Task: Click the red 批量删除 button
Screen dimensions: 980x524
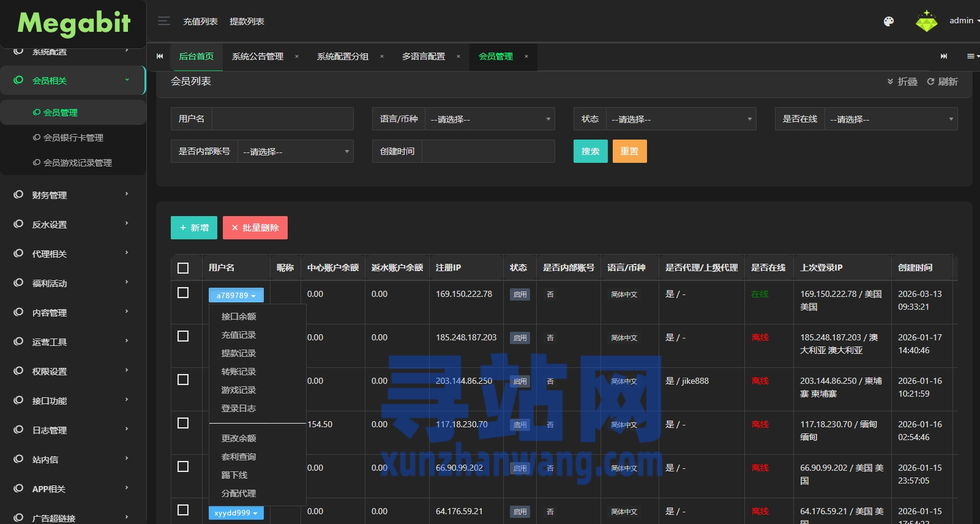Action: tap(255, 228)
